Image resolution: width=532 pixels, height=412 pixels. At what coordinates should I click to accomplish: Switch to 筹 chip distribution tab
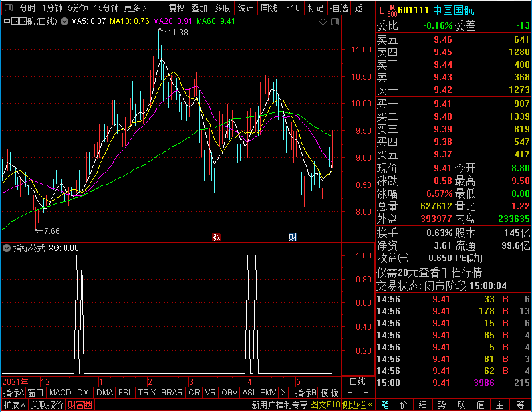pos(520,405)
